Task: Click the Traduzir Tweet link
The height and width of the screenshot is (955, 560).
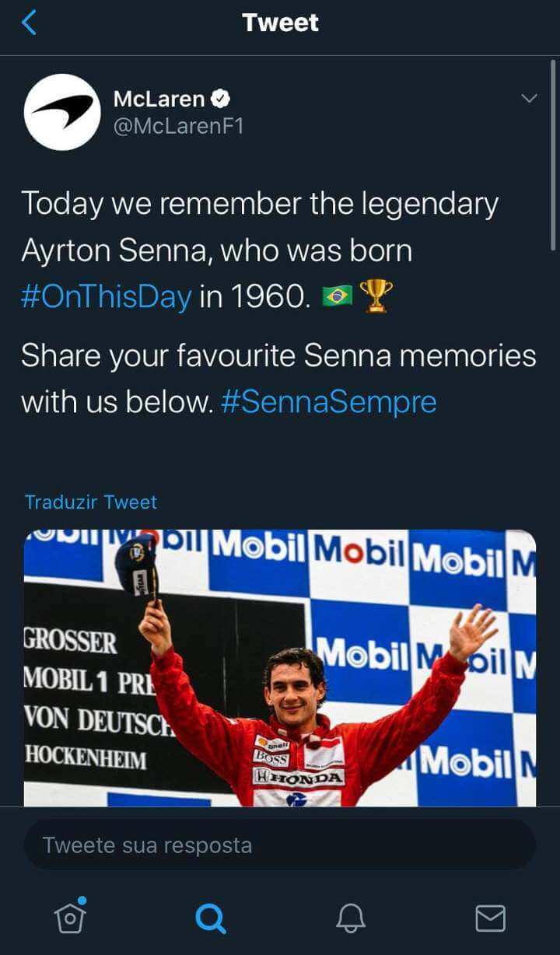Action: [90, 502]
